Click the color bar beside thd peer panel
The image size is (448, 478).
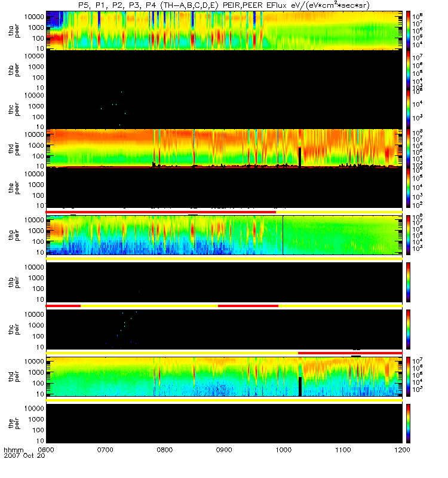408,148
